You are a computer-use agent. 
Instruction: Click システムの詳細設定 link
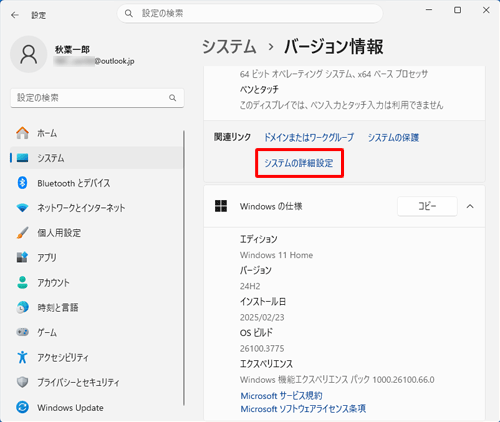[x=299, y=163]
